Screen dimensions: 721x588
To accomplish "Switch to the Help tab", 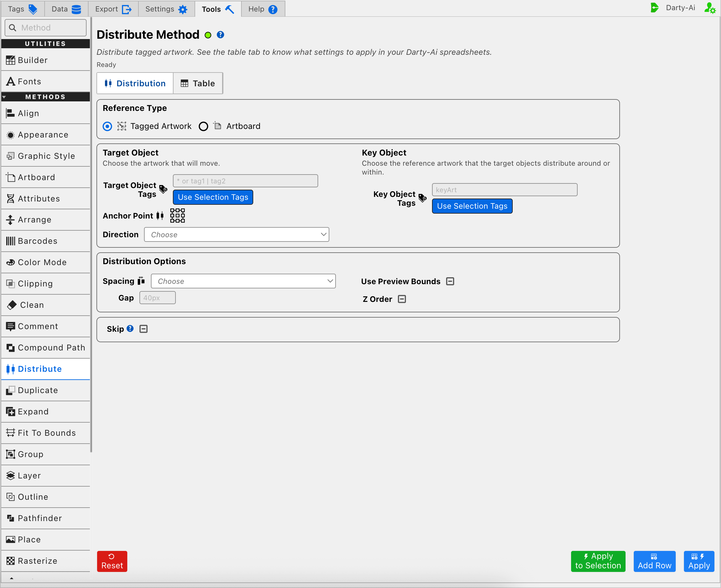I will point(263,9).
